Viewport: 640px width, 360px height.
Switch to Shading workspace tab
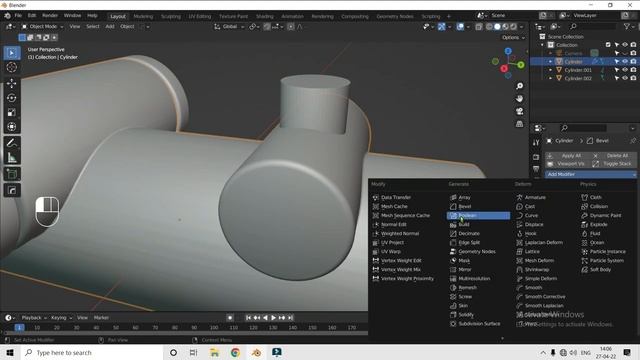pyautogui.click(x=264, y=16)
